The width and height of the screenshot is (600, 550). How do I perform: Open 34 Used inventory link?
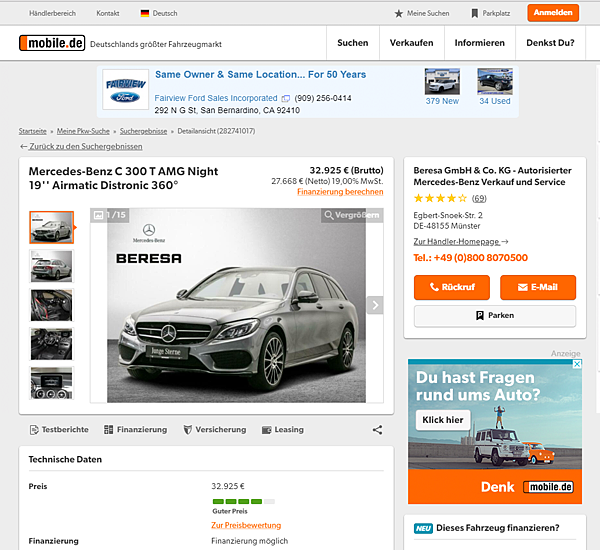coord(495,101)
